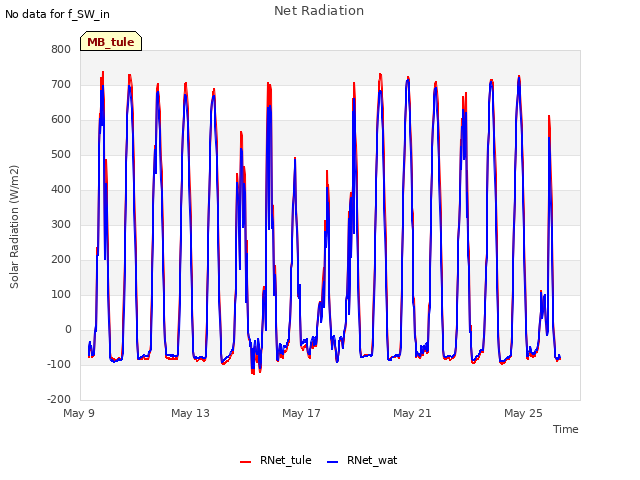The image size is (640, 480).
Task: Click the 400 y-axis tick label
Action: coord(61,189)
